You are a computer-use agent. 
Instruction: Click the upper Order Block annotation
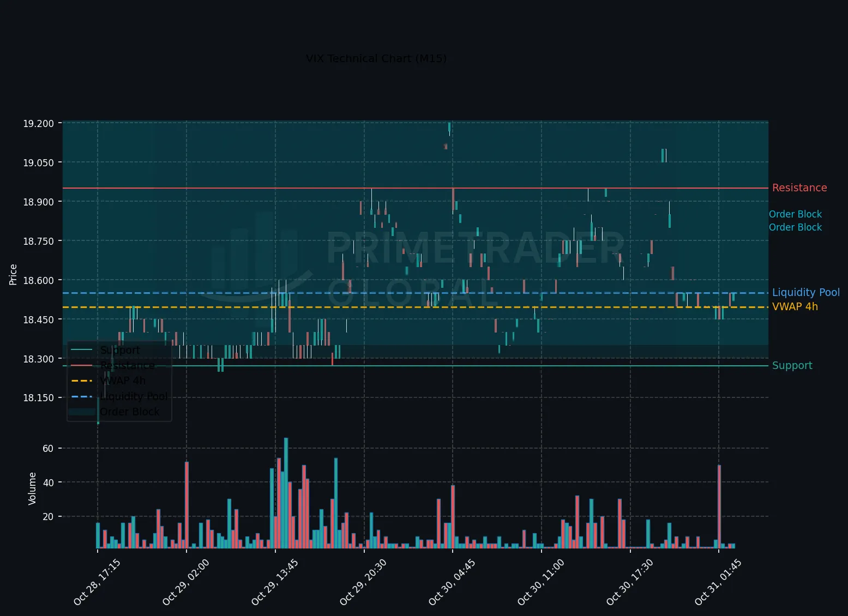(x=795, y=214)
